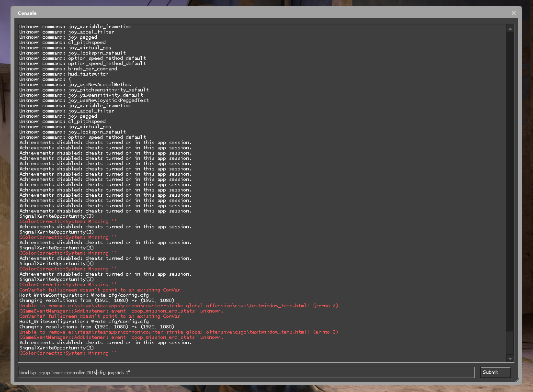Image resolution: width=533 pixels, height=392 pixels.
Task: Click the last Host_WriteConfiguration Wrote cfg/config.cfg line
Action: coord(84,321)
